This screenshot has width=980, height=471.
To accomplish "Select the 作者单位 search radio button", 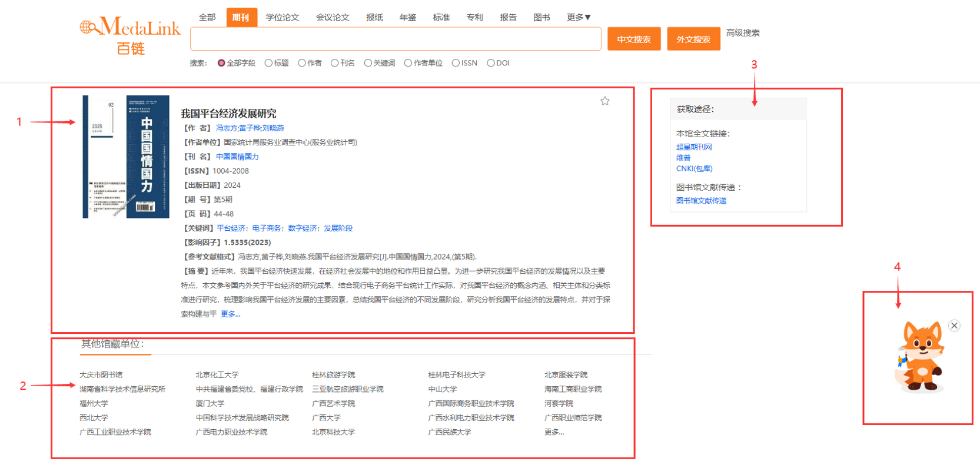I will coord(408,63).
